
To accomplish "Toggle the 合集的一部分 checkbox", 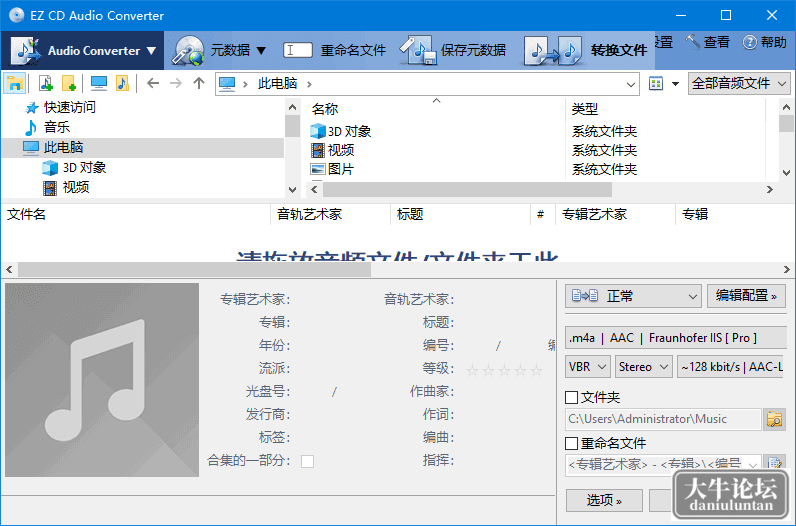I will [307, 461].
